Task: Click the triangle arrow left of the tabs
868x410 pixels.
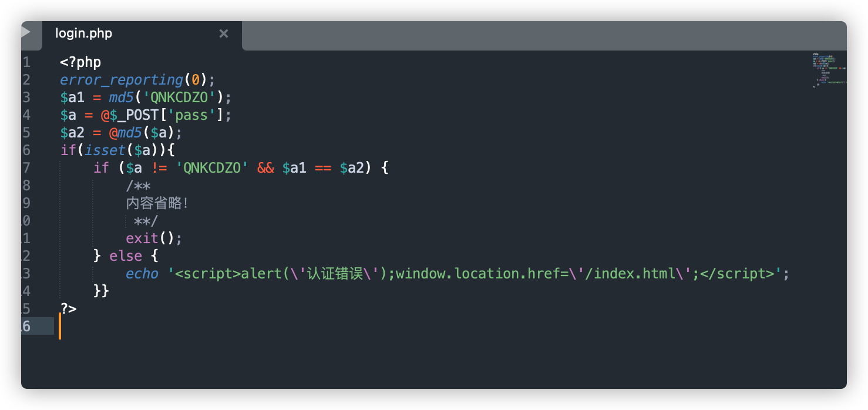Action: coord(25,32)
